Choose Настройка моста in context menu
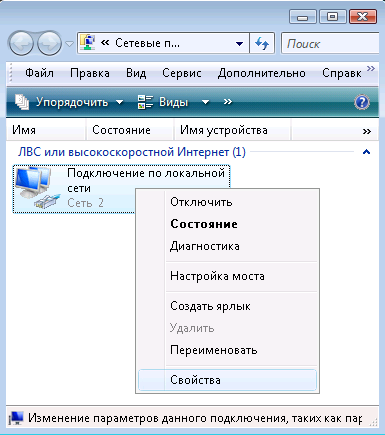The width and height of the screenshot is (385, 435). coord(227,276)
